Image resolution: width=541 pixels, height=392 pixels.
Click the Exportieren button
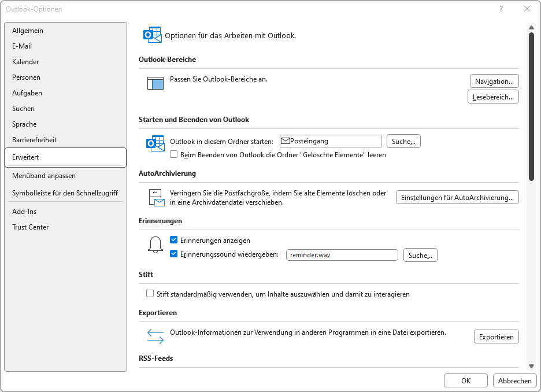496,337
